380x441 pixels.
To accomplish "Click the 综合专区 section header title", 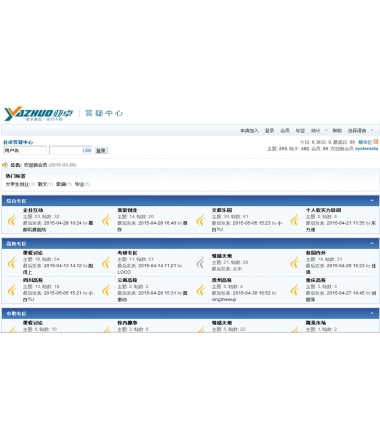I will pyautogui.click(x=16, y=201).
